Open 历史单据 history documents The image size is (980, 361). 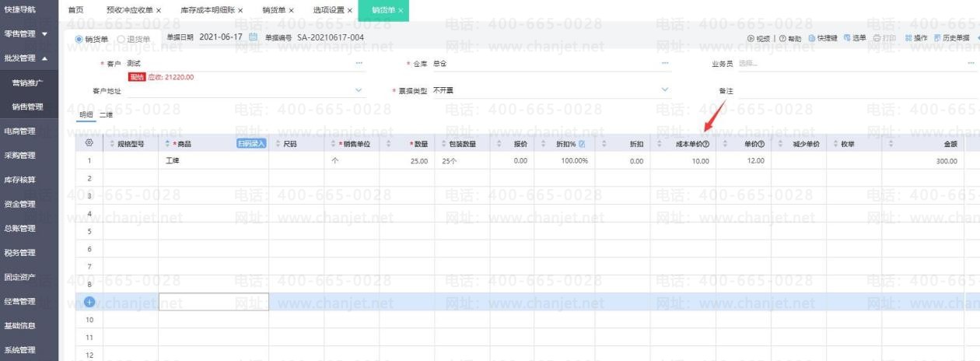(952, 38)
